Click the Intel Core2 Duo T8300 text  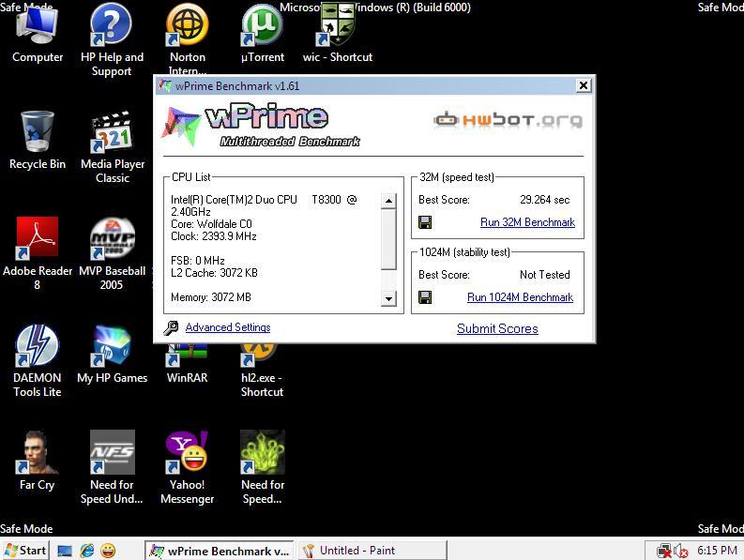pyautogui.click(x=264, y=205)
